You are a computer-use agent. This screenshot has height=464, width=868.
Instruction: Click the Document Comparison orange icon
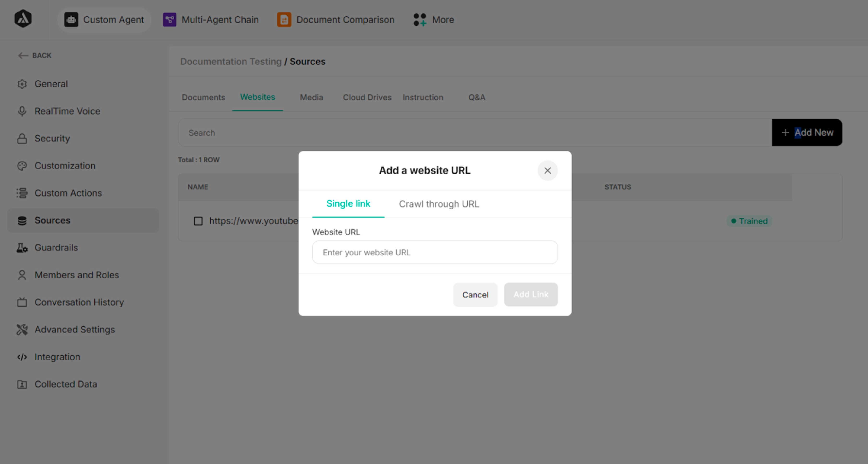[x=284, y=20]
